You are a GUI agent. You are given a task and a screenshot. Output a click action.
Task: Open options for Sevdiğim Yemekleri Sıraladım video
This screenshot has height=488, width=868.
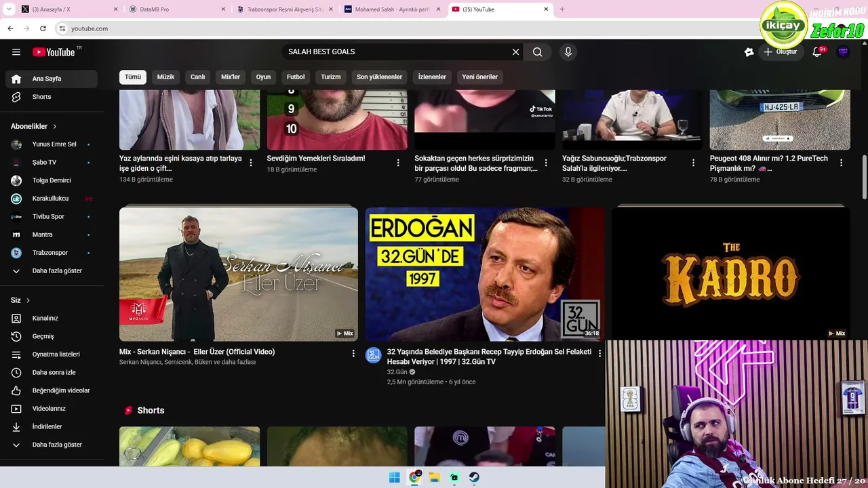[398, 163]
